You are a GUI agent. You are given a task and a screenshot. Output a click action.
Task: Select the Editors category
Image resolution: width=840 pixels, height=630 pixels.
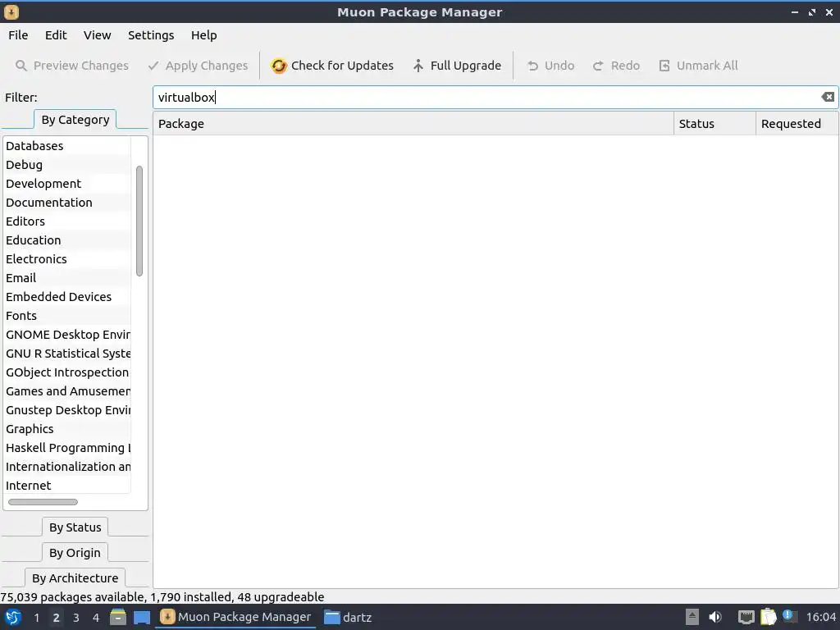[x=67, y=221]
